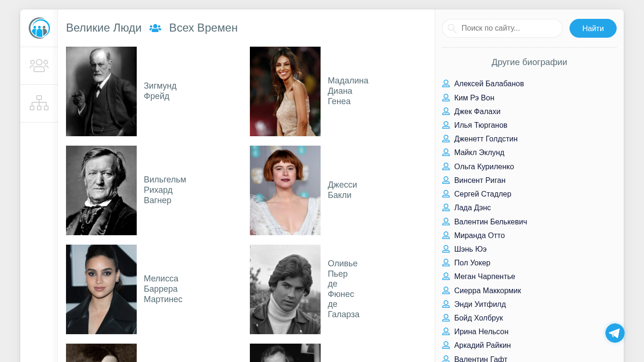
Task: Click the magnifier icon in search box
Action: [x=452, y=28]
